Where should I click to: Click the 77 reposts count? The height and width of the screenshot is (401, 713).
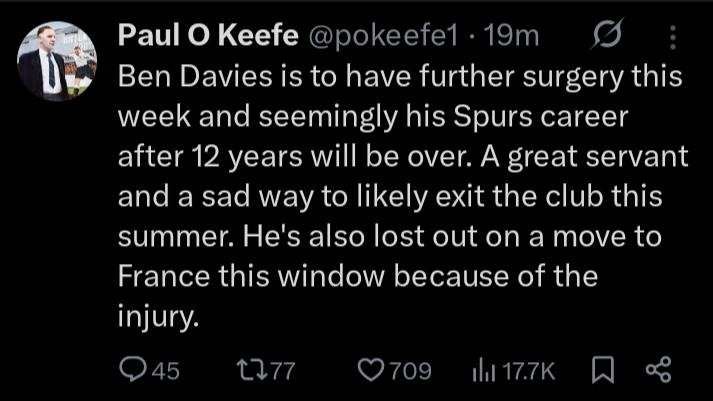[x=283, y=371]
